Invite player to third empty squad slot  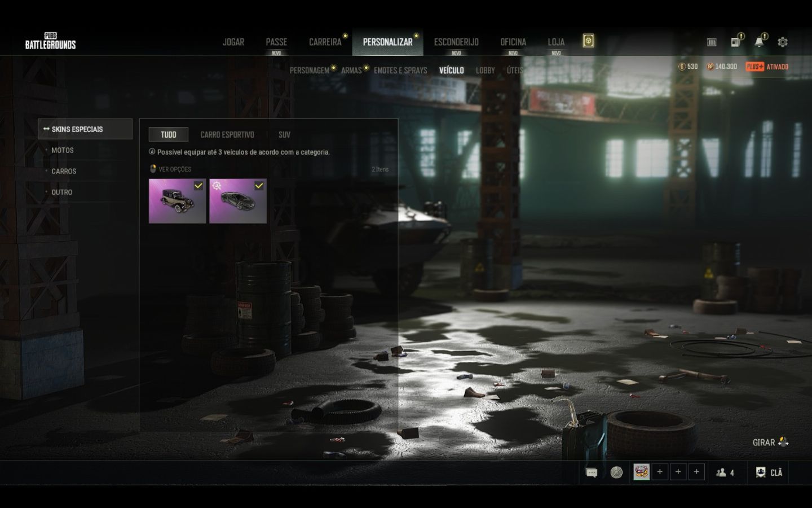tap(696, 472)
